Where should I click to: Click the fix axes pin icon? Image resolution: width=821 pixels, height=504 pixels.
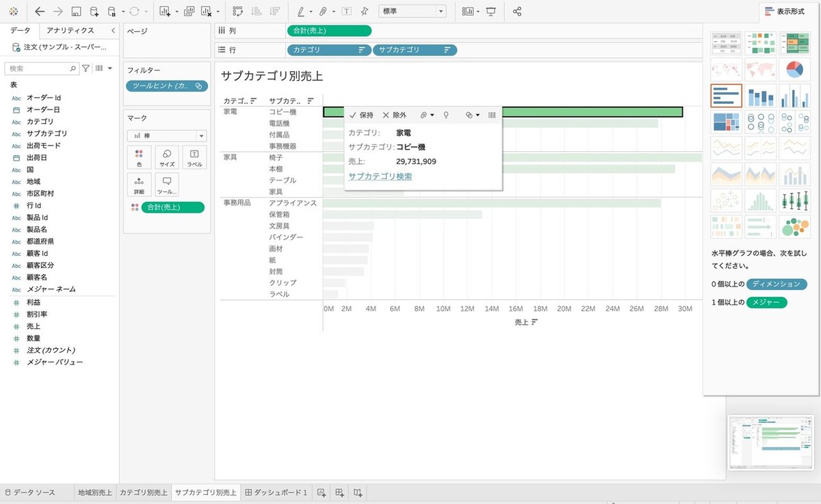[x=365, y=12]
